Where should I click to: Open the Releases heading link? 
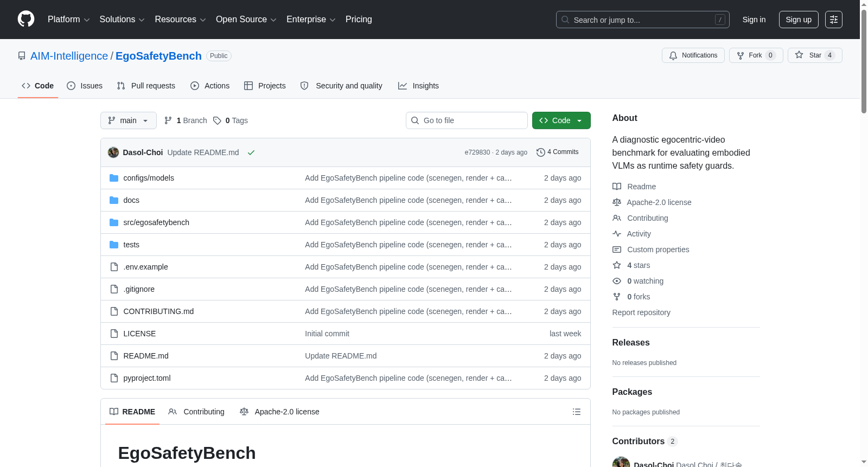(631, 343)
